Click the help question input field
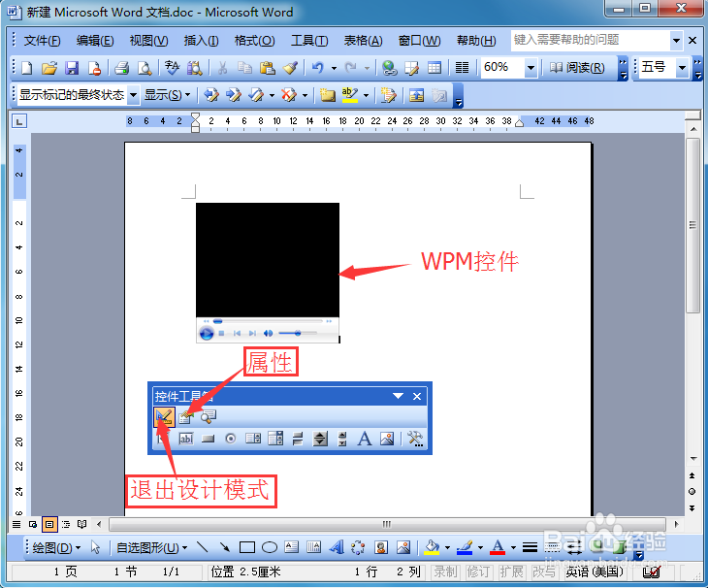Viewport: 708px width, 588px height. [x=591, y=41]
